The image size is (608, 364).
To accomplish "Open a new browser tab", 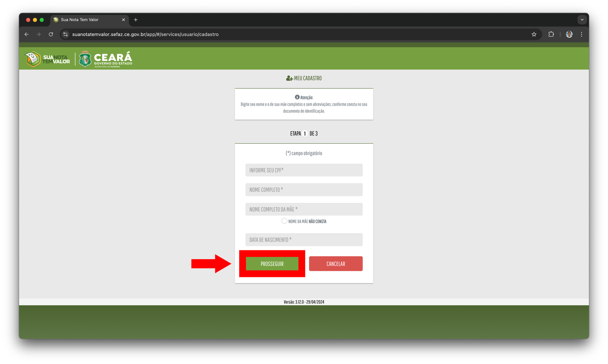I will 136,20.
